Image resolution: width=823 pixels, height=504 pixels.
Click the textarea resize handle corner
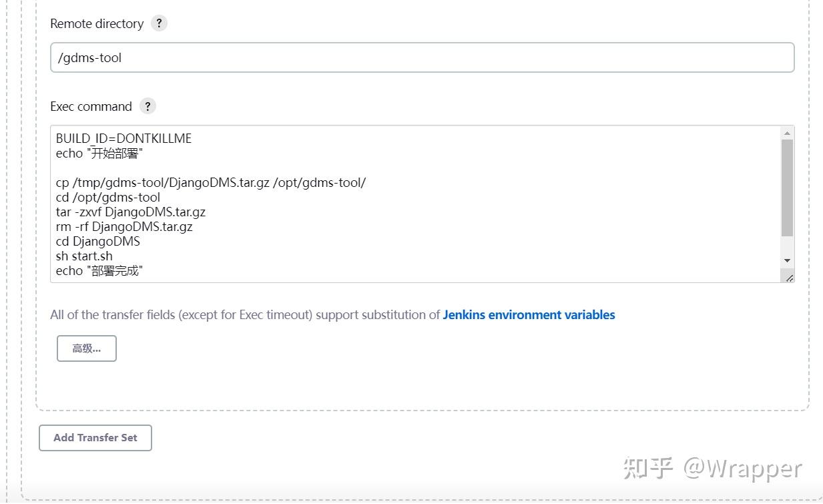[789, 277]
